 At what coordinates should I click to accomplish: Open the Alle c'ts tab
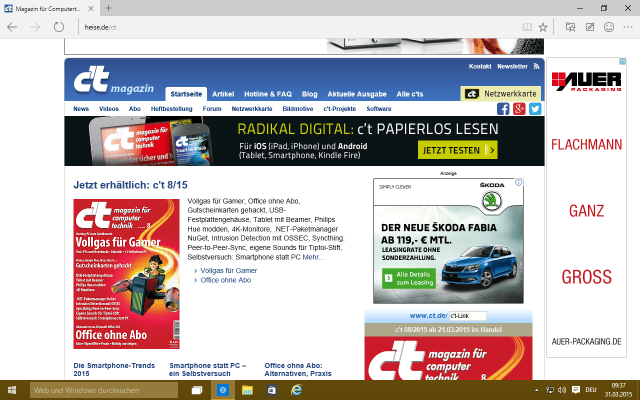click(410, 94)
